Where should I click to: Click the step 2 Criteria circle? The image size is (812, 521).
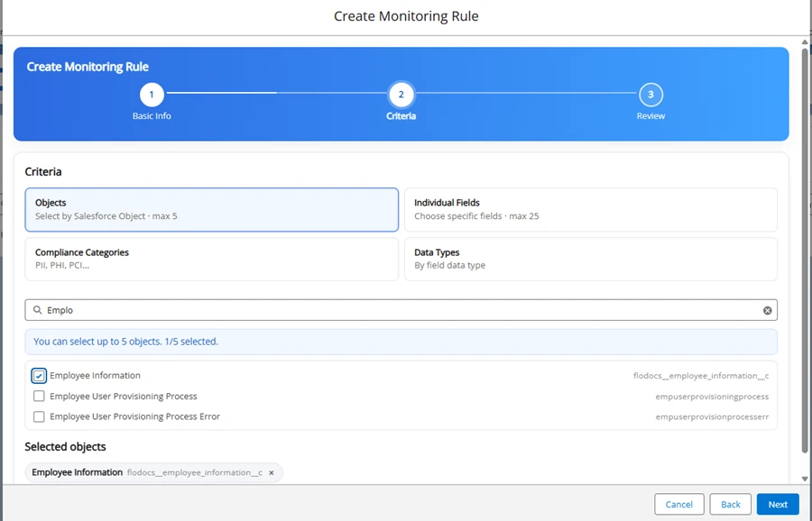pyautogui.click(x=401, y=95)
